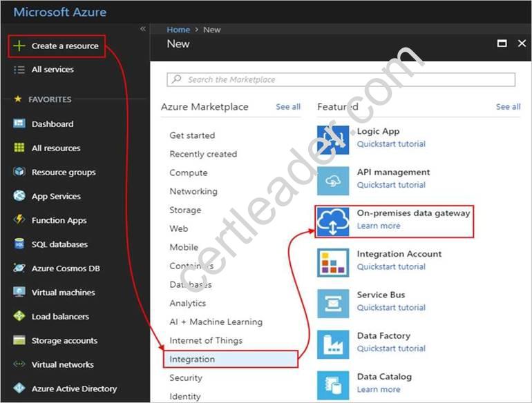Open API management Quickstart tutorial link
532x403 pixels.
coord(391,185)
